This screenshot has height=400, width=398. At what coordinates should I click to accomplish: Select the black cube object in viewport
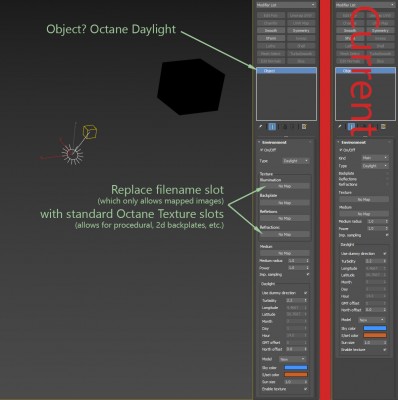coord(191,87)
